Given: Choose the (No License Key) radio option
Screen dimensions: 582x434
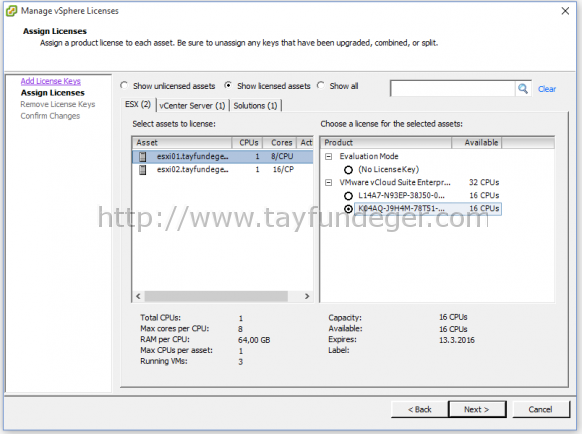Looking at the screenshot, I should tap(348, 170).
